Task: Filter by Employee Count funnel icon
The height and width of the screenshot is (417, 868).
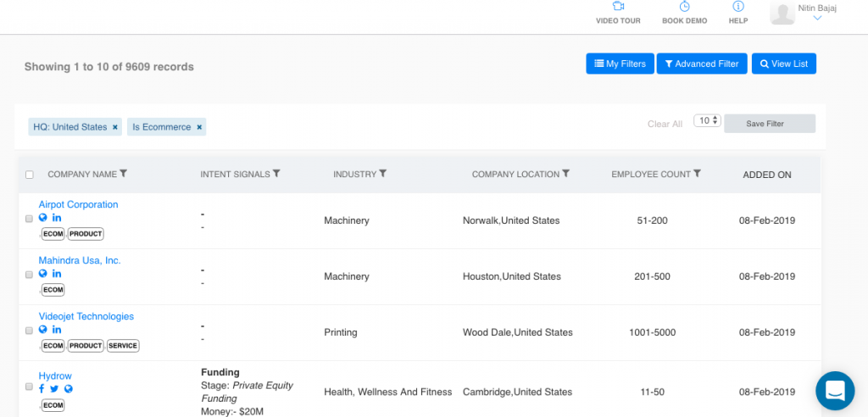Action: pos(697,174)
